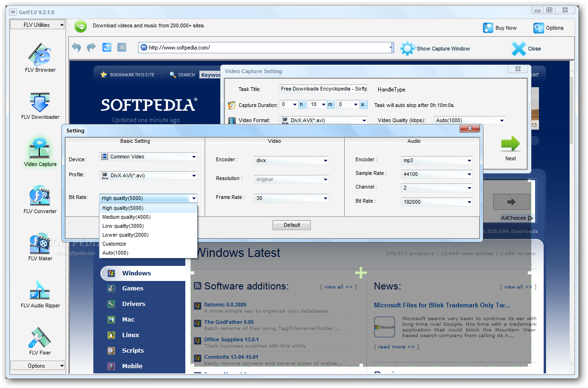The image size is (588, 388).
Task: Click the green Next arrow
Action: click(510, 144)
